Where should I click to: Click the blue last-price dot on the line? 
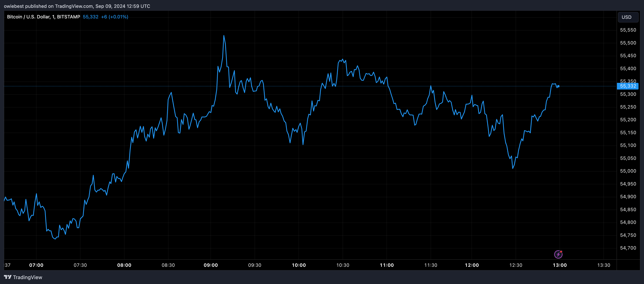click(558, 86)
